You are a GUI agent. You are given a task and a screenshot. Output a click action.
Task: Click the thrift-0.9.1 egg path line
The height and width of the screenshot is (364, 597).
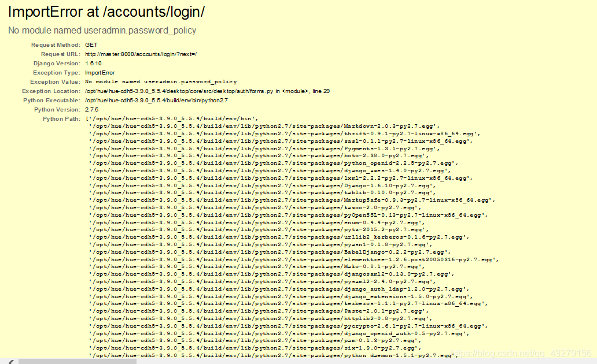(x=285, y=133)
